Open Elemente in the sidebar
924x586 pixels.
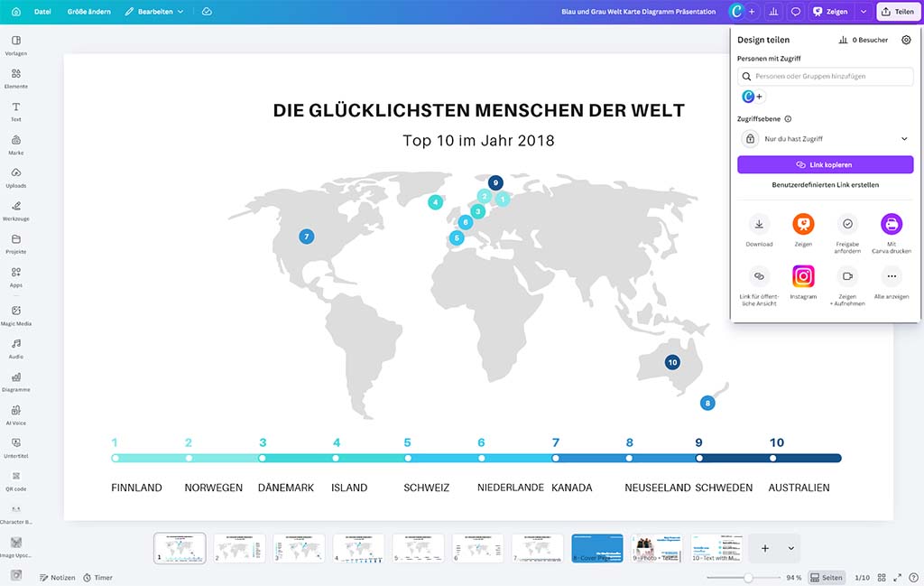[16, 79]
